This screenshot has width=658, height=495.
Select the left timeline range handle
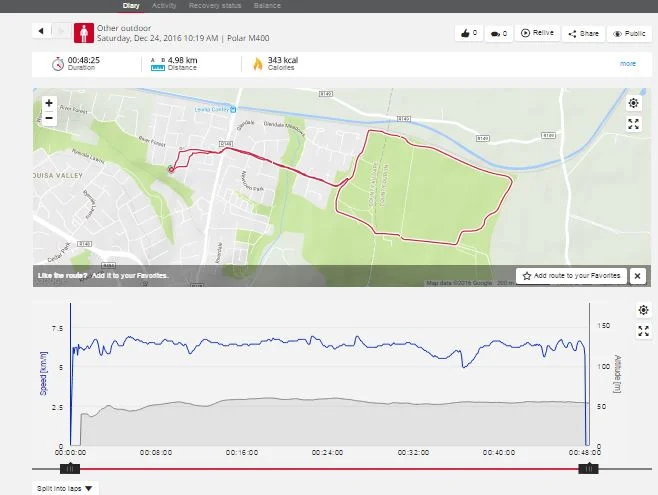pos(70,469)
